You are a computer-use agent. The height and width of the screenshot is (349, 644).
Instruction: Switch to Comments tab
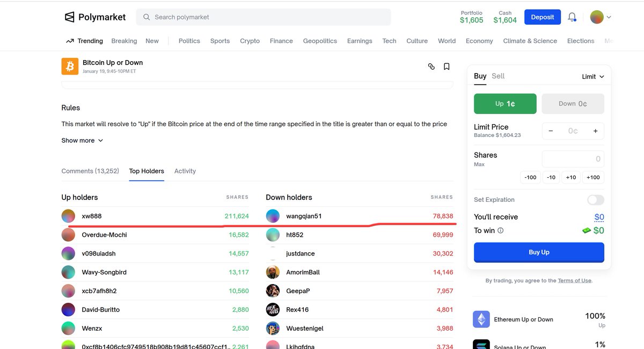pyautogui.click(x=90, y=171)
